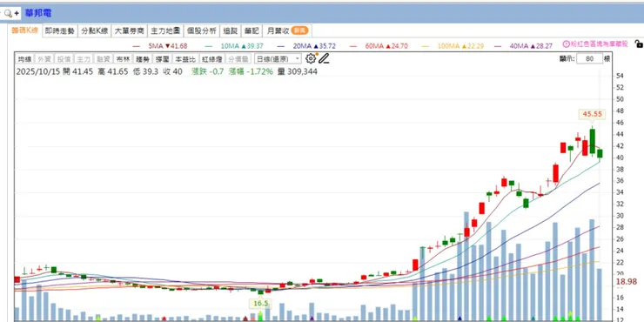Toggle the 本益比 P/E indicator
The image size is (644, 322).
coord(185,59)
